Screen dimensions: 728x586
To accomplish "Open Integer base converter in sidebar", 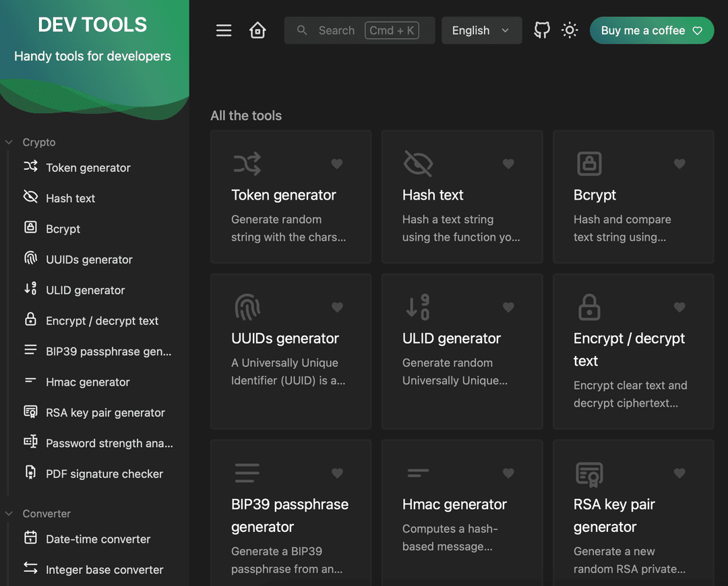I will [104, 570].
